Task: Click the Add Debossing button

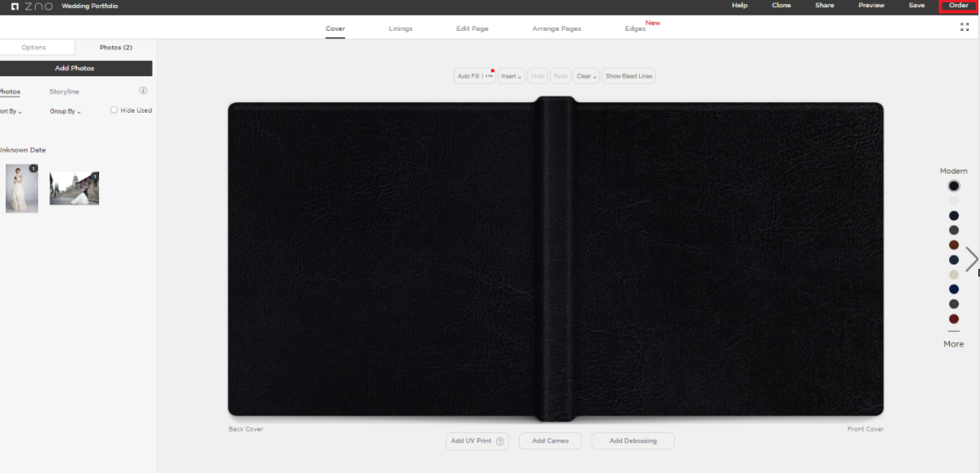Action: point(632,441)
